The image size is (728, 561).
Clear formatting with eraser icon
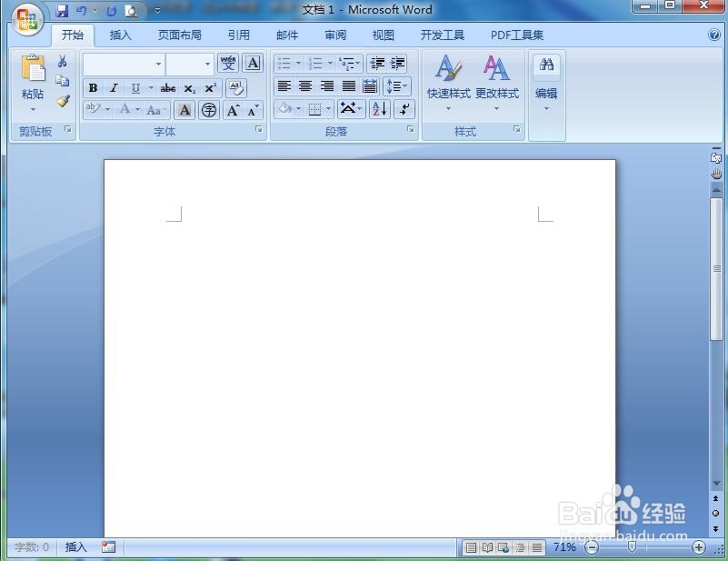236,88
